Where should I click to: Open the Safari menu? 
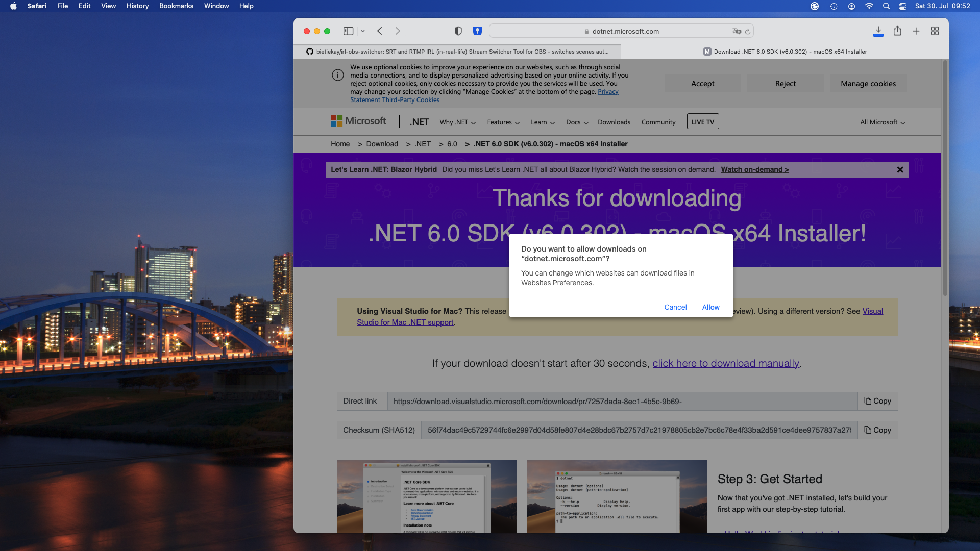point(37,6)
